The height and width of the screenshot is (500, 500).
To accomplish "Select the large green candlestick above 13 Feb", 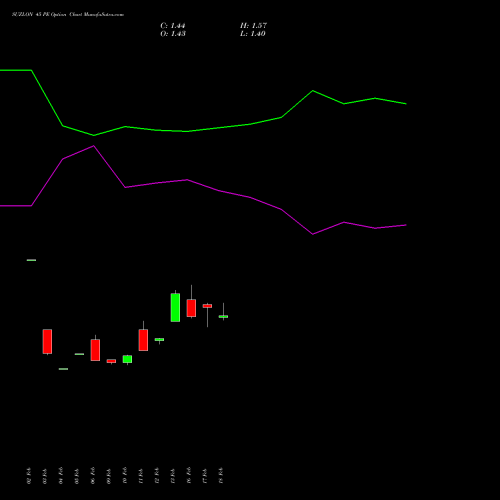I will click(x=175, y=307).
